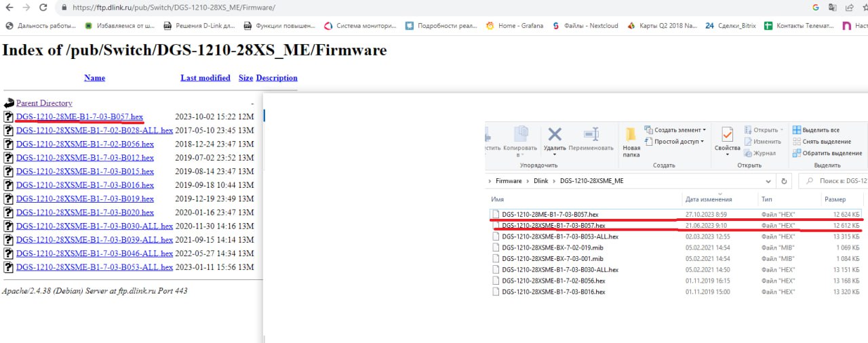Refresh the Explorer folder view
868x343 pixels.
(x=785, y=181)
